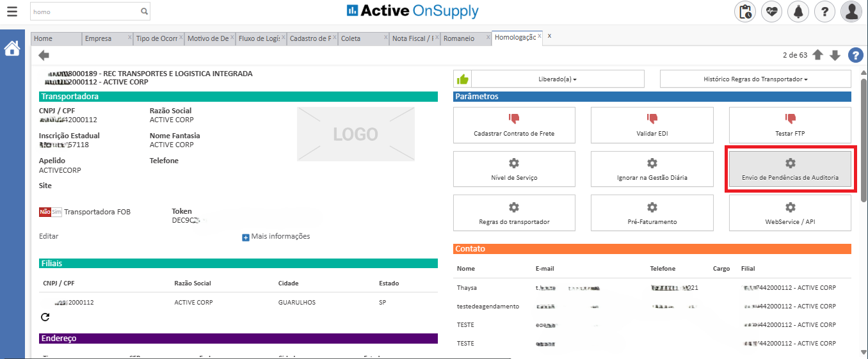Open the heartbeat health monitor icon
868x359 pixels.
click(771, 12)
